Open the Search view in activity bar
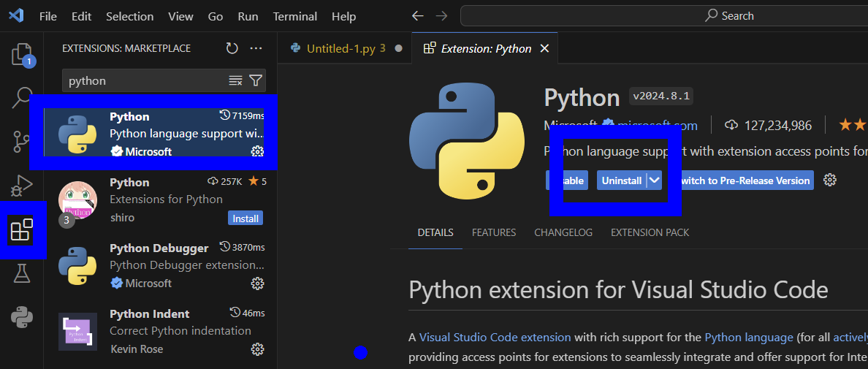Image resolution: width=868 pixels, height=369 pixels. click(x=22, y=98)
